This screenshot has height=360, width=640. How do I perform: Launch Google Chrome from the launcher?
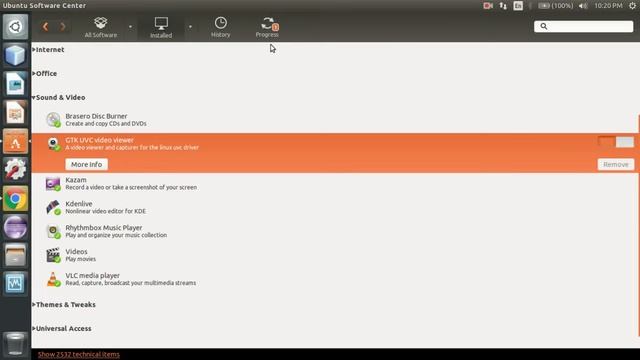(x=16, y=199)
